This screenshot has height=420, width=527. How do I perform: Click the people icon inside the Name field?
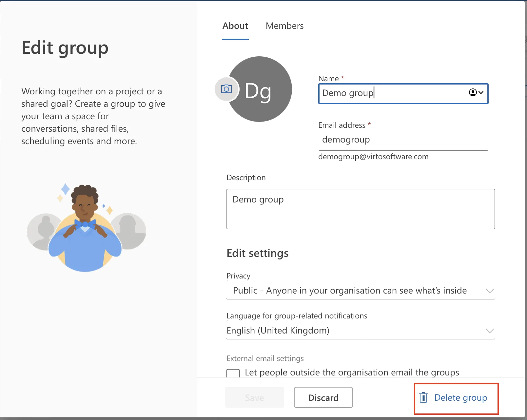[x=473, y=93]
